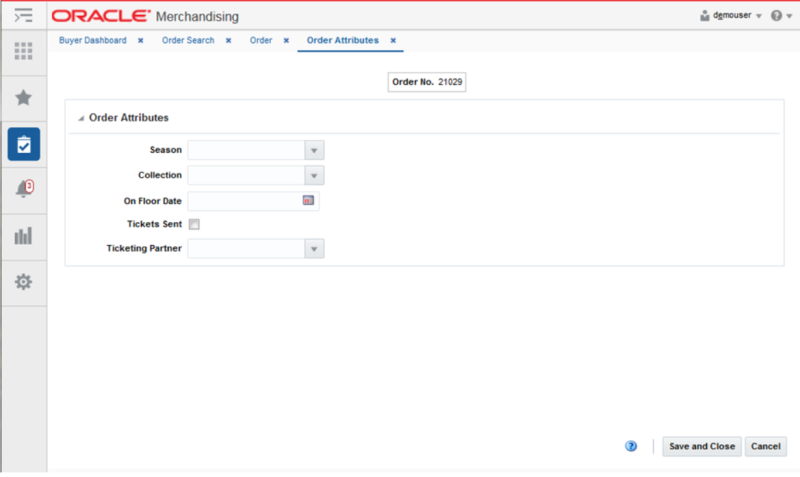Click the blue help icon near Save and Close

click(631, 446)
